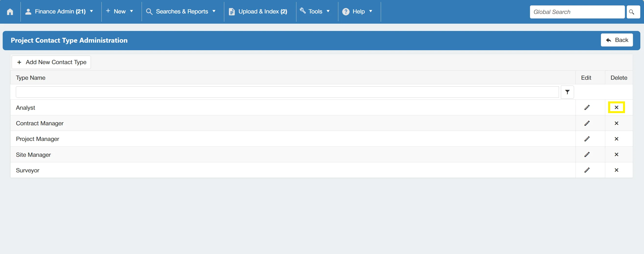Click the Back button

617,40
